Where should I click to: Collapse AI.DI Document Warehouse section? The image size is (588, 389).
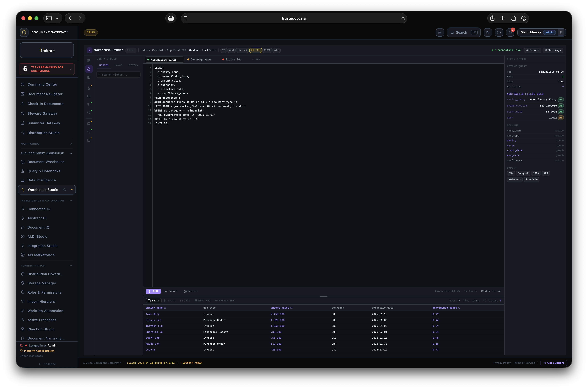point(71,153)
